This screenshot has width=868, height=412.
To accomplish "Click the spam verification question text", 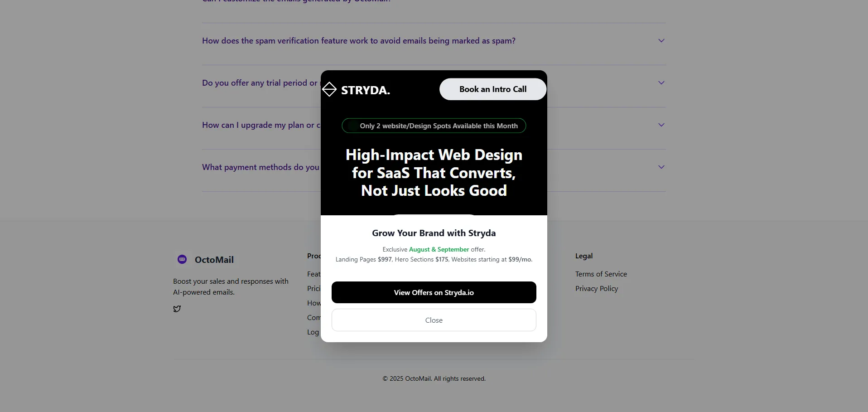I will (358, 41).
